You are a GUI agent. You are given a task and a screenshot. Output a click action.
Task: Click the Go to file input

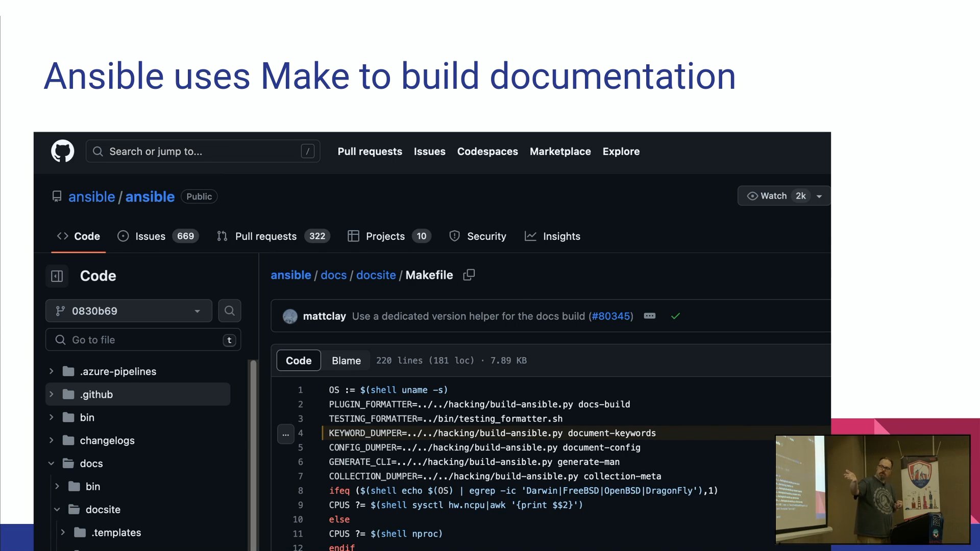(x=143, y=340)
